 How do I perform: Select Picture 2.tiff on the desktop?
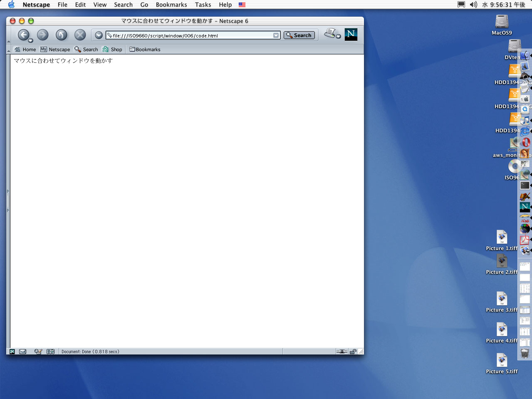click(x=502, y=261)
